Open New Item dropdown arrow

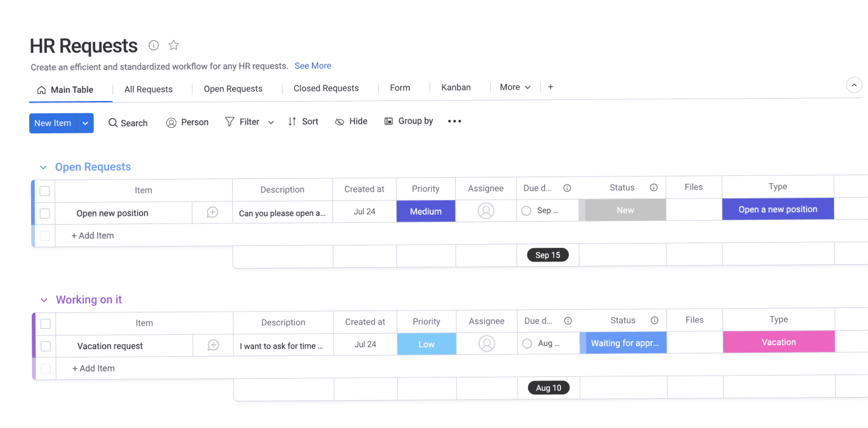tap(85, 123)
